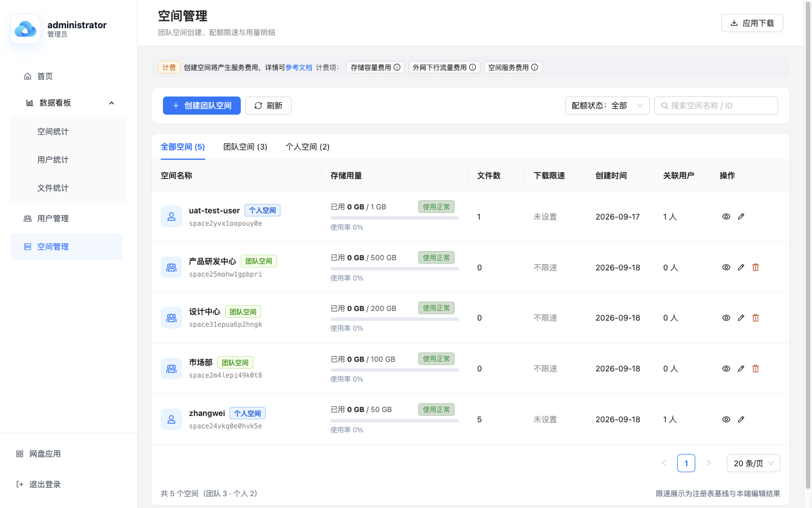Click usage progress bar for zhangwei

[395, 421]
